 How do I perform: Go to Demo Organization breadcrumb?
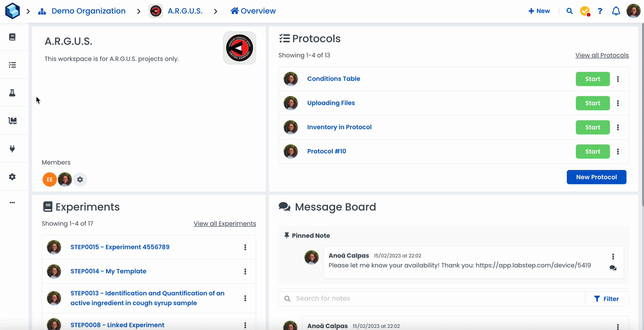coord(88,11)
